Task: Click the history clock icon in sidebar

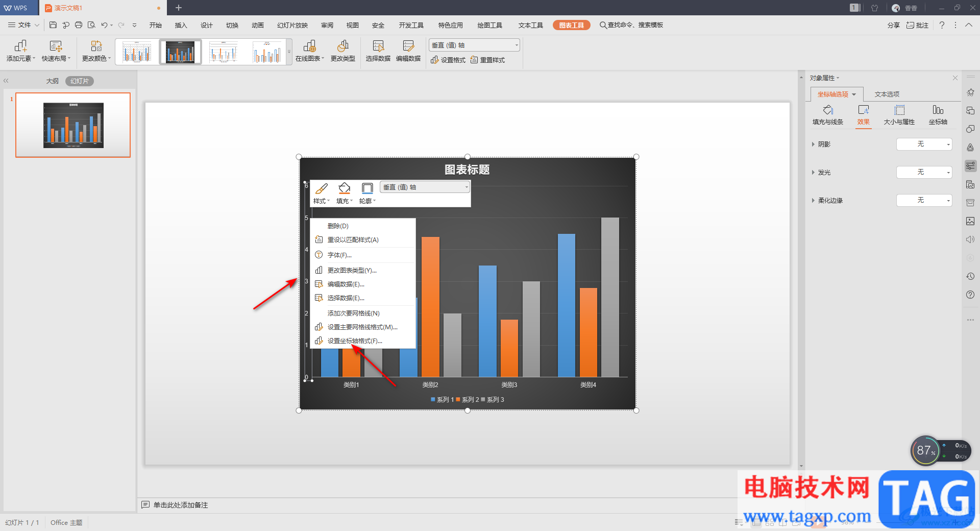Action: pos(970,276)
